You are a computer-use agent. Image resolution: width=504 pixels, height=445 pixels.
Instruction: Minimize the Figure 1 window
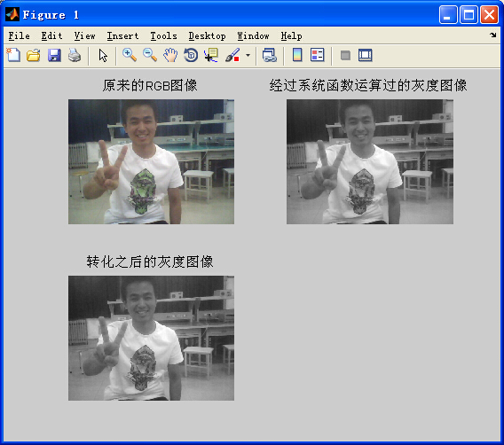[x=448, y=15]
